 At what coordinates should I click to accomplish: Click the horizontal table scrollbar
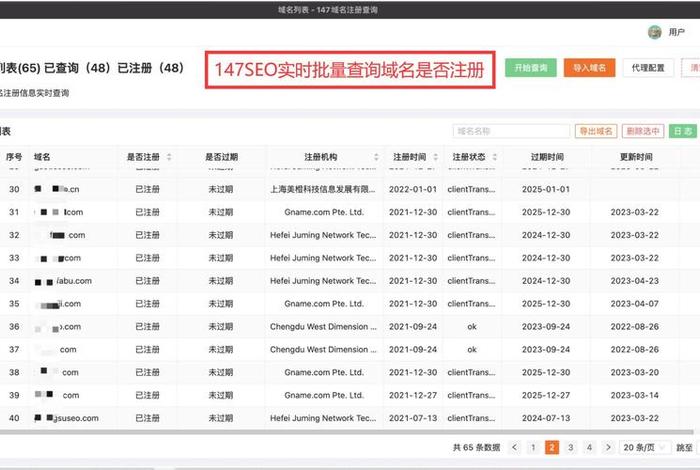click(x=346, y=432)
